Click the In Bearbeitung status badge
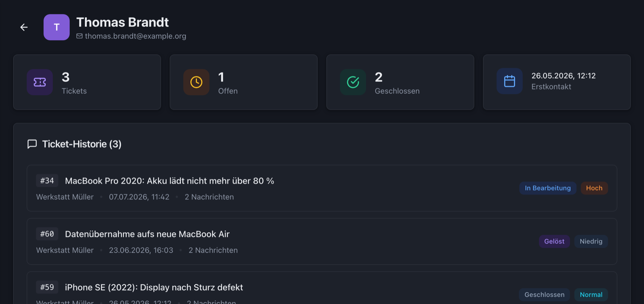Viewport: 644px width, 304px height. click(548, 188)
